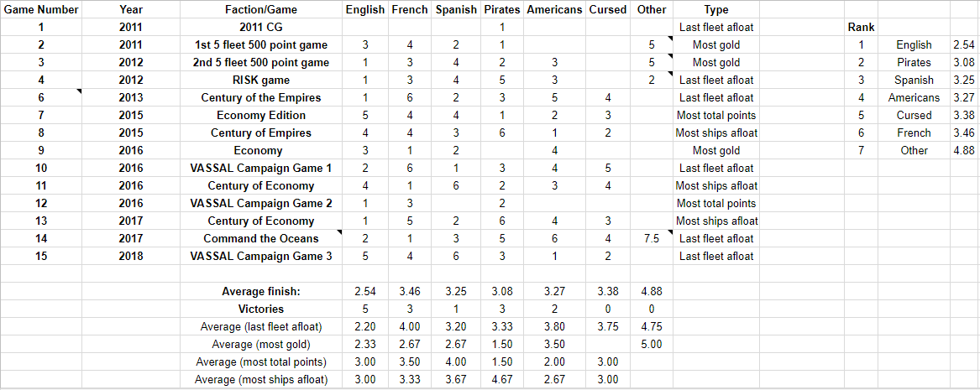Click the Pirates rank entry
This screenshot has width=980, height=390.
(914, 62)
